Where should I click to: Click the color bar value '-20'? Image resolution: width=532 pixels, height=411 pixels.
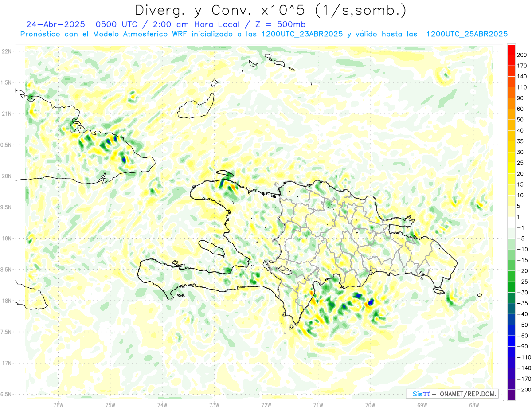click(523, 271)
